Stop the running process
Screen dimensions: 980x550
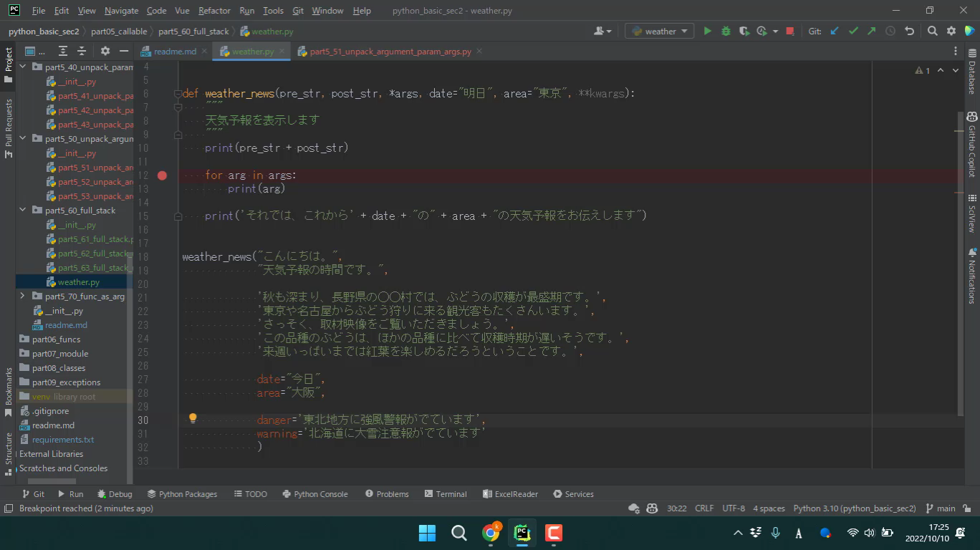[789, 31]
